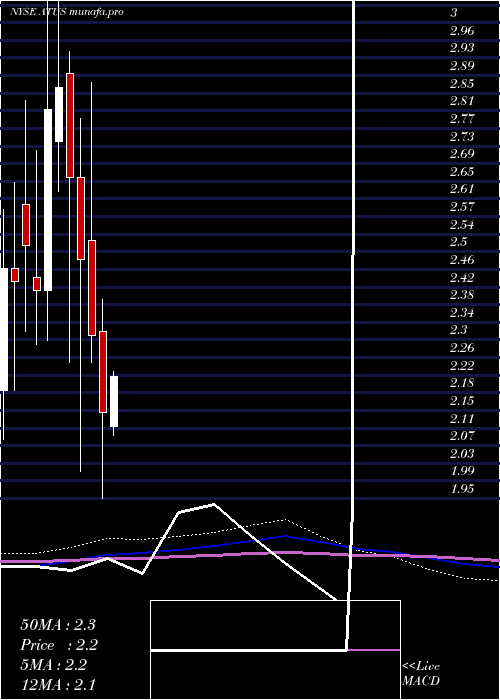Click the price axis label 2.46
500x700 pixels.
tap(462, 260)
